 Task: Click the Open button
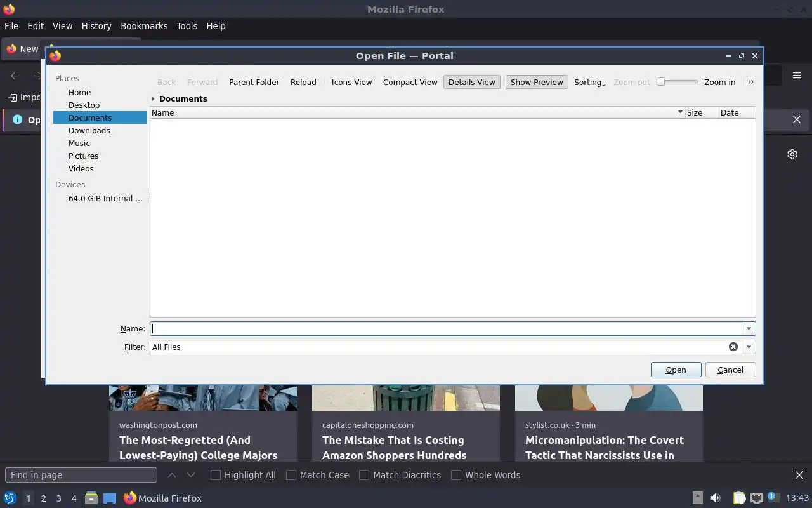click(x=676, y=370)
